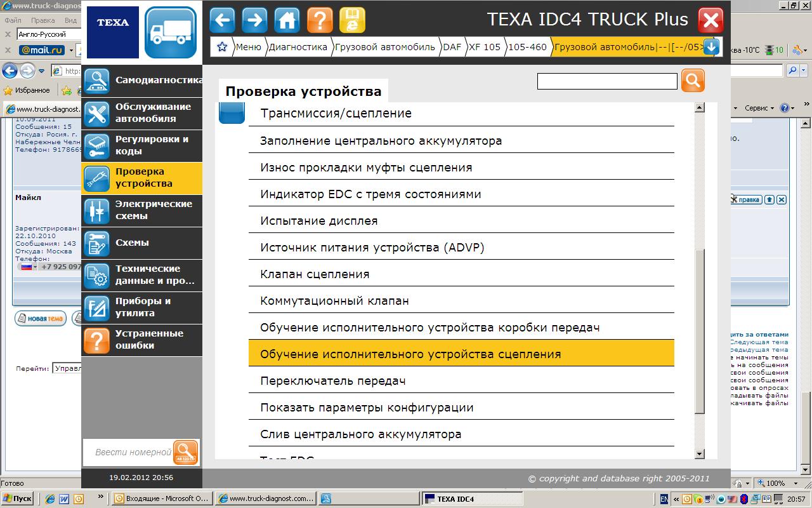Click the license plate entry field
The image size is (812, 508).
(x=129, y=453)
